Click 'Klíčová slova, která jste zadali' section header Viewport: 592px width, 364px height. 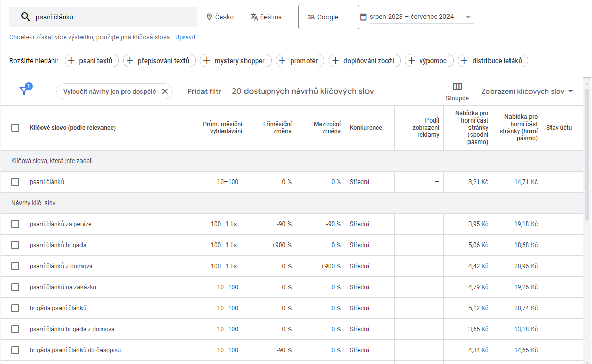(x=52, y=161)
